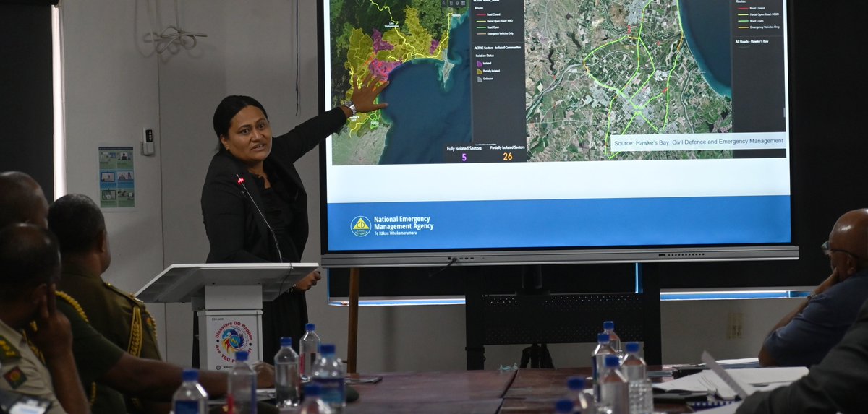Select the yellow Partially Isolated legend swatch
The width and height of the screenshot is (868, 414).
click(x=480, y=71)
